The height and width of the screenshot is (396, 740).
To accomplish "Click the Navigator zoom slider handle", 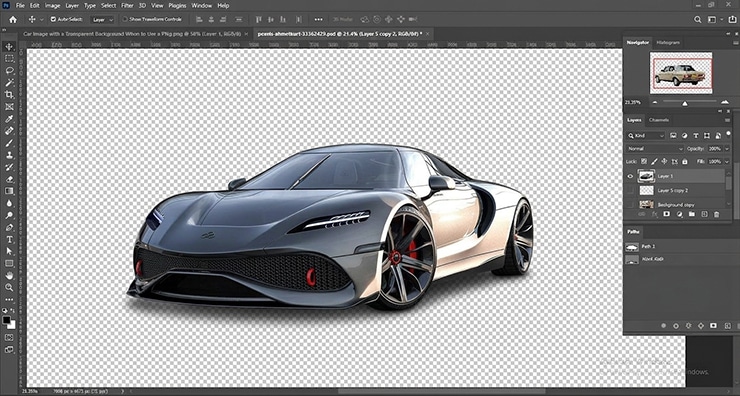I will pos(684,103).
